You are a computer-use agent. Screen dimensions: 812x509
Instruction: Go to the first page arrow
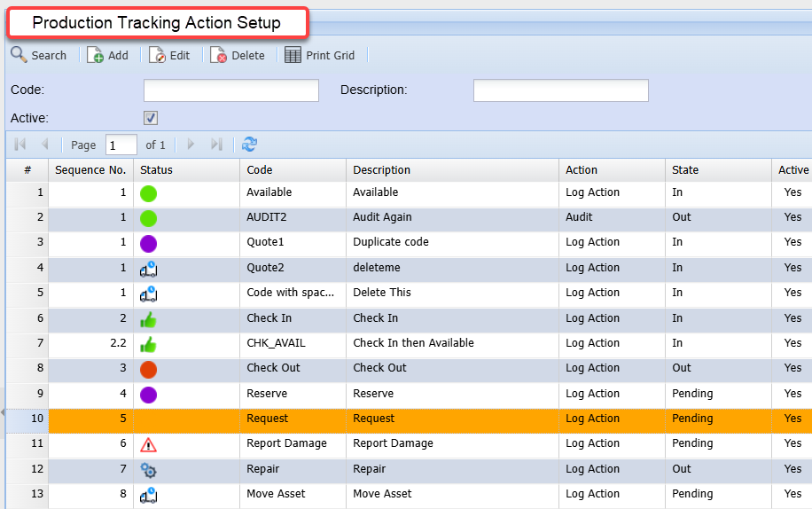click(20, 145)
